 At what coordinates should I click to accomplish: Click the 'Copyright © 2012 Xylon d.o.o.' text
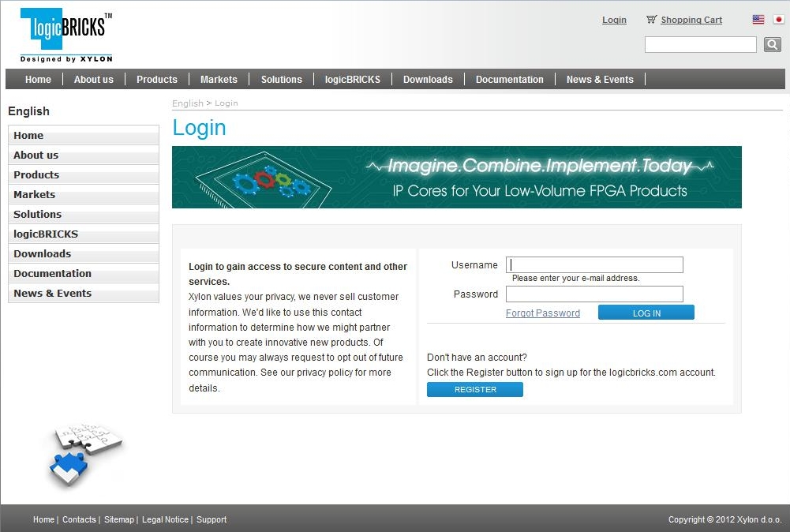pos(724,519)
